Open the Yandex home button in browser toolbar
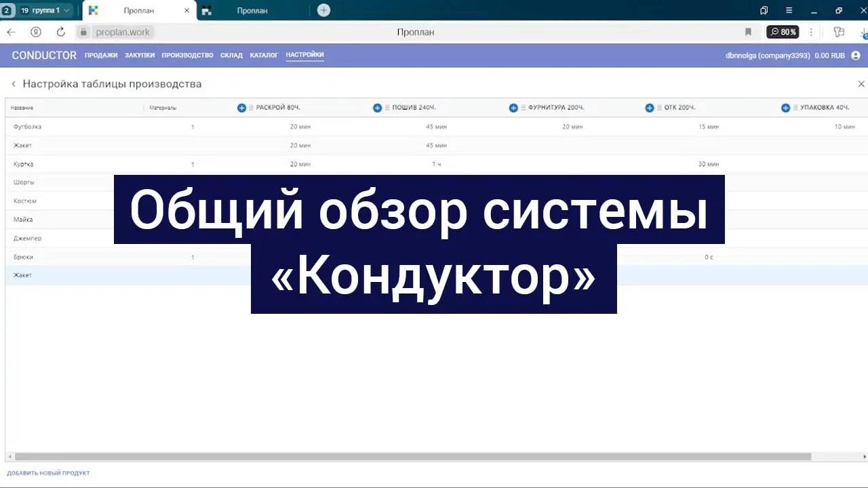This screenshot has width=868, height=488. coord(36,32)
